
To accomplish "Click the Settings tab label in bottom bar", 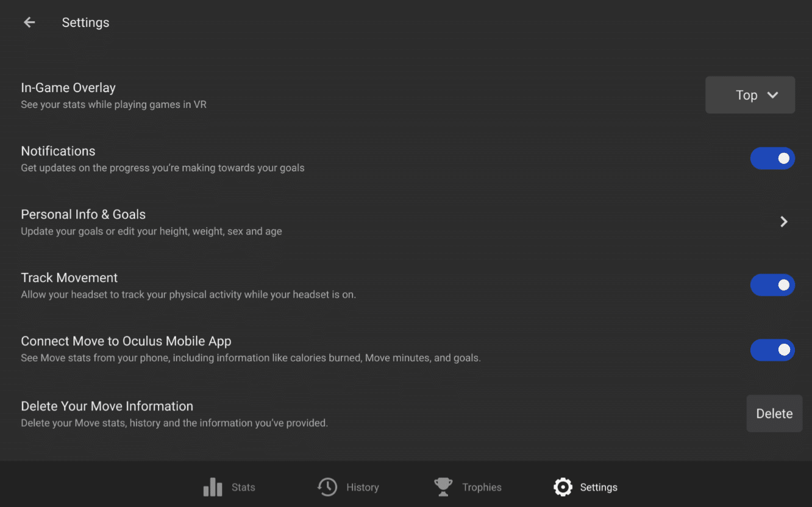I will coord(599,487).
